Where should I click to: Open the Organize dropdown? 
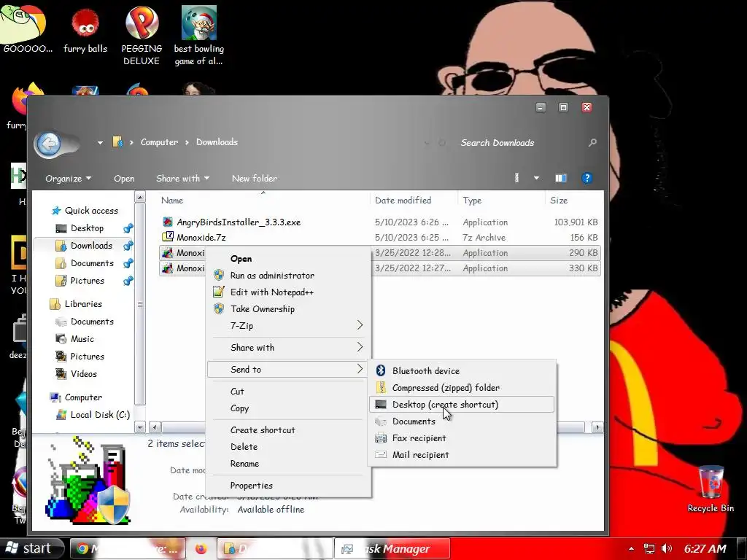tap(68, 179)
